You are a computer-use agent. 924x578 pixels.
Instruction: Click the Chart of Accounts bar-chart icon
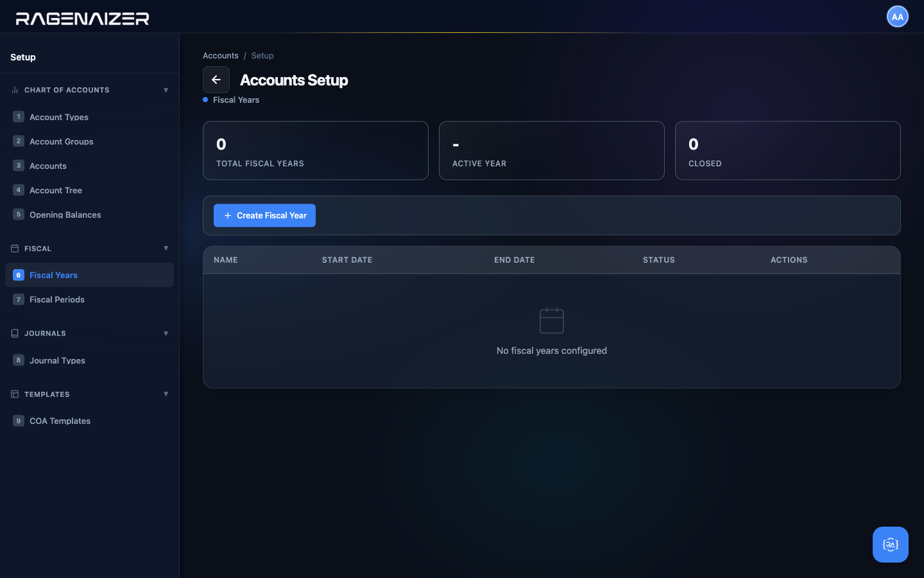(15, 90)
